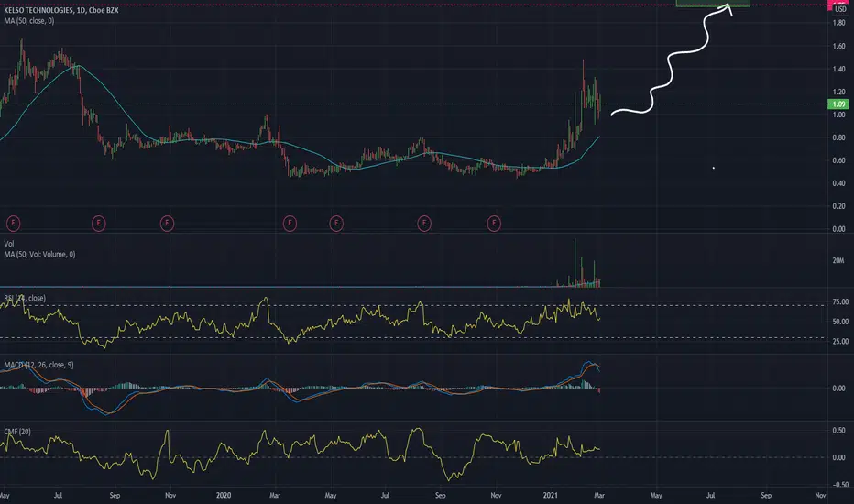The height and width of the screenshot is (504, 854).
Task: Click the earnings marker above Nov 2020
Action: point(494,223)
